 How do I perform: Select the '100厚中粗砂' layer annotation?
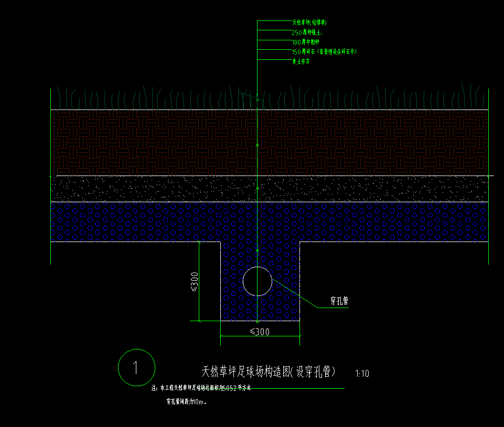tap(306, 42)
